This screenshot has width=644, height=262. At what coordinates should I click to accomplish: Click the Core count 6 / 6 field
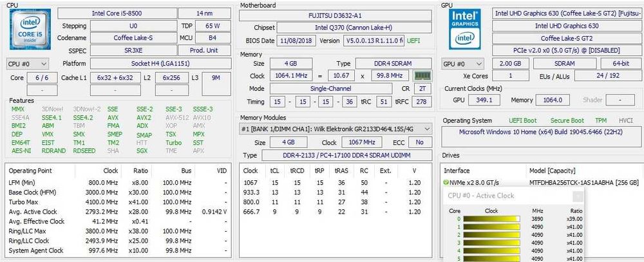[x=43, y=78]
